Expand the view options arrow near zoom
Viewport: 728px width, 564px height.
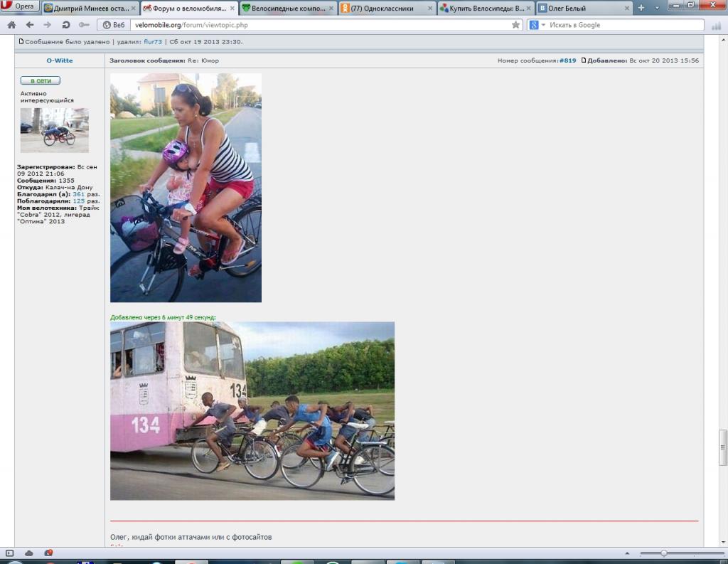point(627,553)
